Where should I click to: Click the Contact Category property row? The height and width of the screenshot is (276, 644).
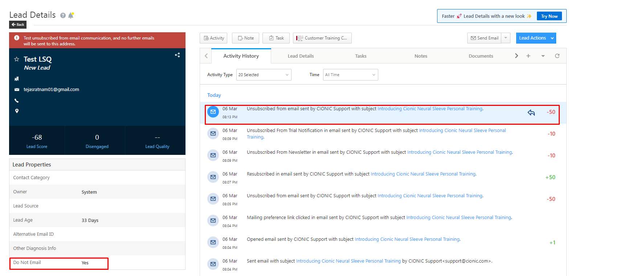(97, 178)
